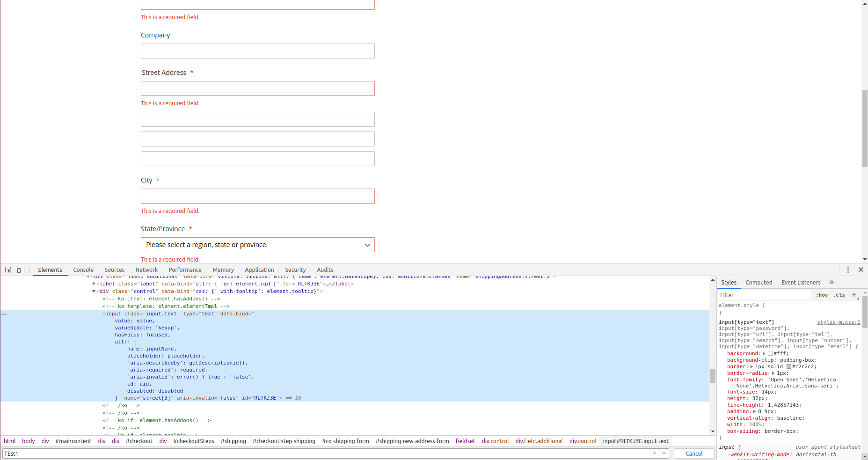
Task: Select div.field.additional breadcrumb
Action: click(x=539, y=441)
